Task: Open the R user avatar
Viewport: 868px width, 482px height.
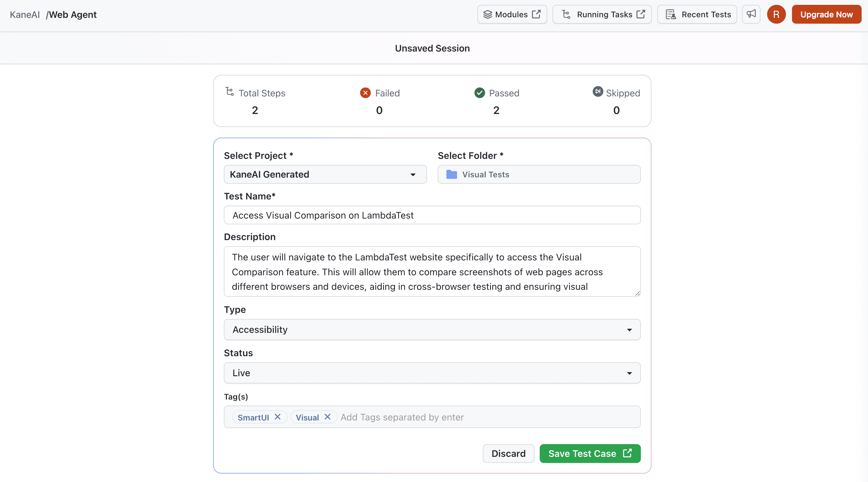Action: (x=776, y=14)
